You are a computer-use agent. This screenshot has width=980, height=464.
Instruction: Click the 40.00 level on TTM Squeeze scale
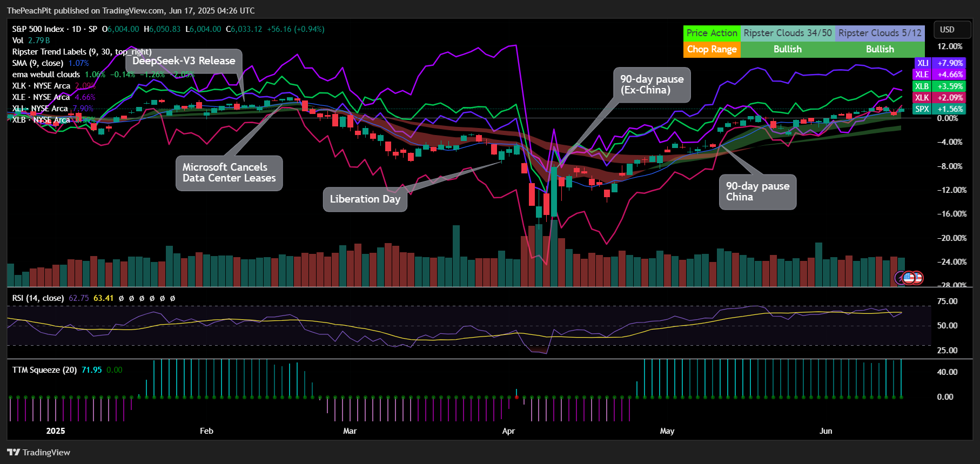click(x=947, y=372)
